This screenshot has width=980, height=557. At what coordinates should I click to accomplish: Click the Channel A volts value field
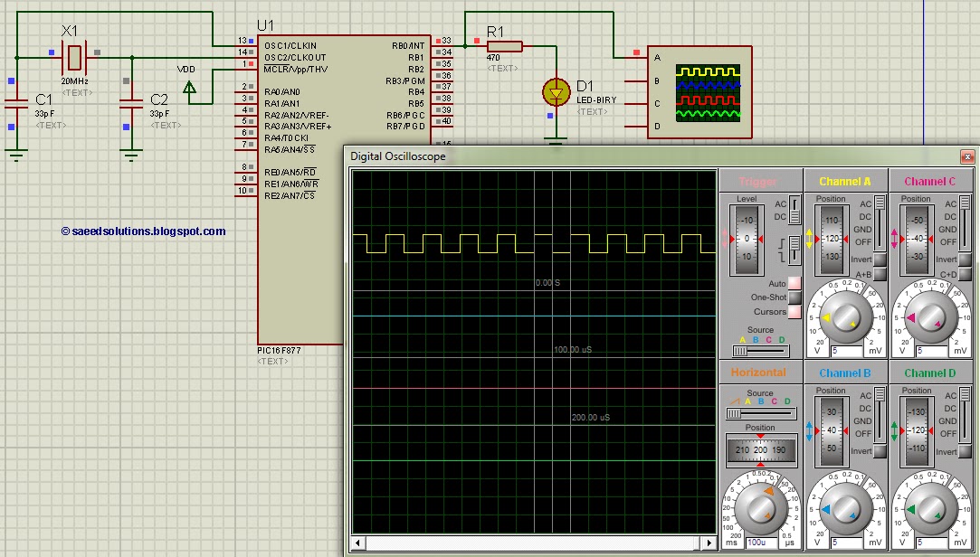[847, 351]
